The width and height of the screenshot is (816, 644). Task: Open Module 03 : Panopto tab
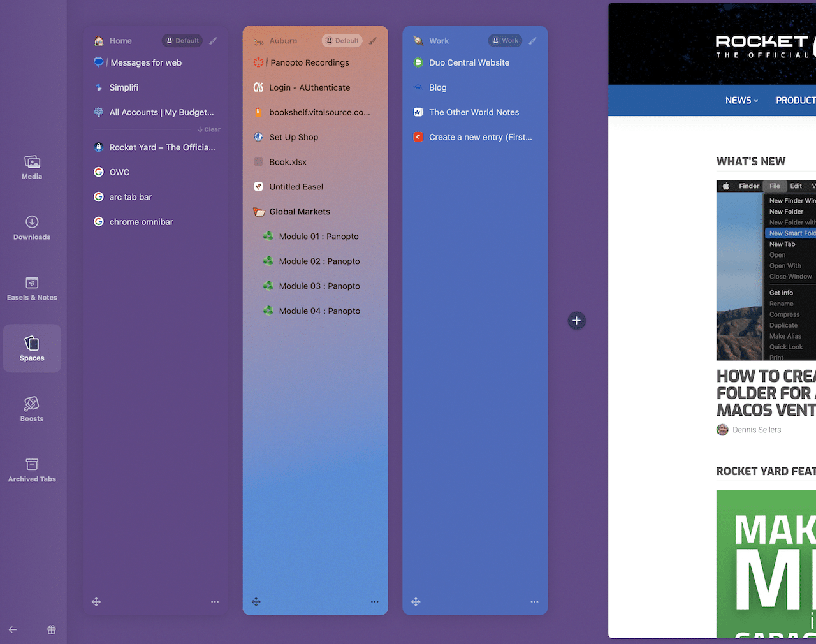pos(319,286)
